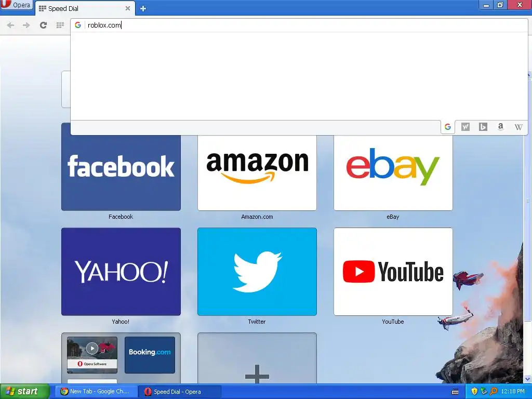The image size is (532, 399).
Task: Open the Opera Software video thumbnail in folder
Action: tap(92, 354)
